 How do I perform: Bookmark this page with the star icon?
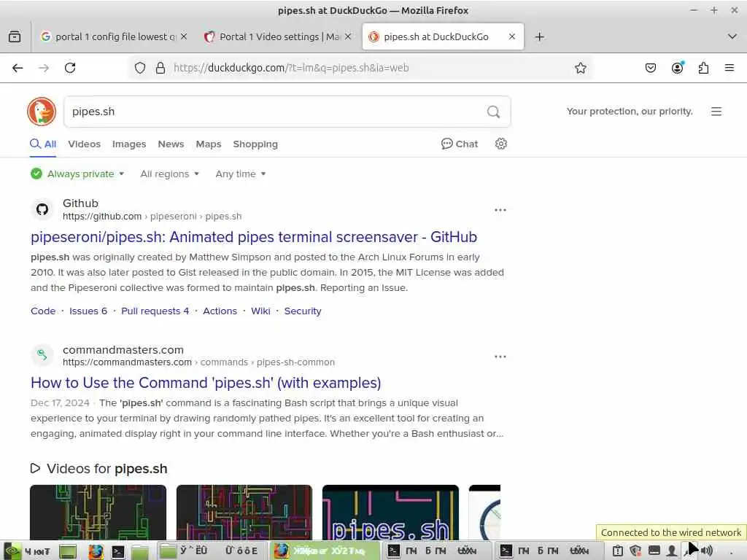point(580,68)
